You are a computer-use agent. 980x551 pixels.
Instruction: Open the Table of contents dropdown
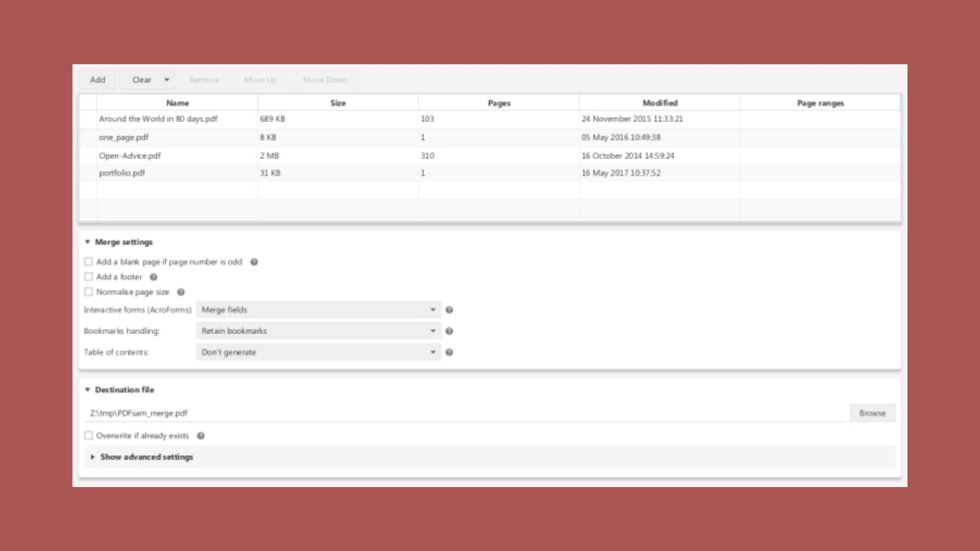(x=319, y=352)
